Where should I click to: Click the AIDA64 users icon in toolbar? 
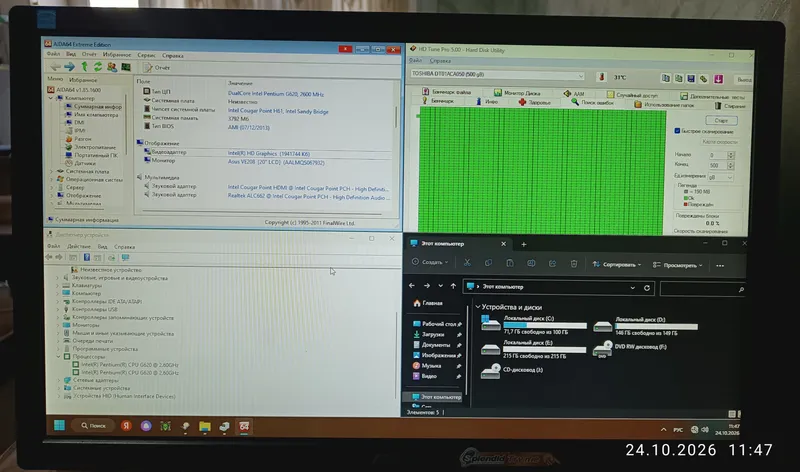click(112, 67)
